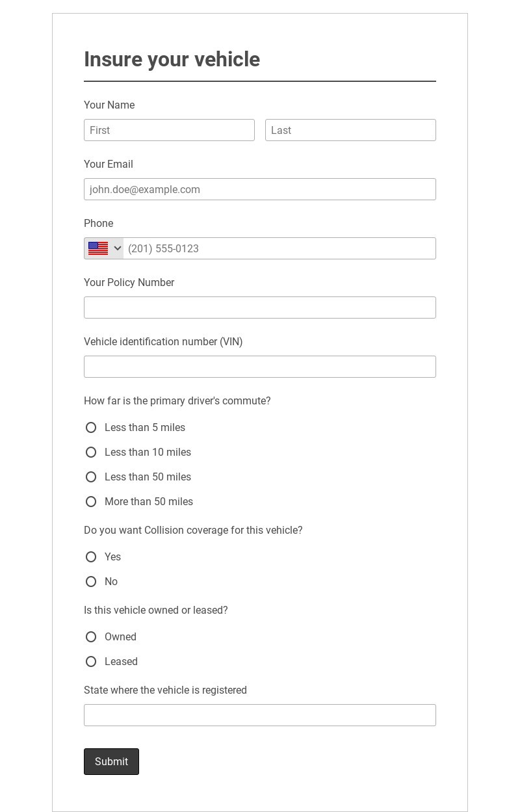Select Less than 10 miles option
520x812 pixels.
(91, 452)
